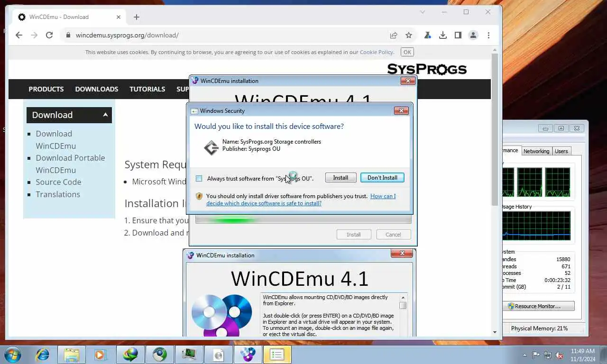Switch to Users tab in Task Manager
Image resolution: width=607 pixels, height=364 pixels.
(x=561, y=151)
